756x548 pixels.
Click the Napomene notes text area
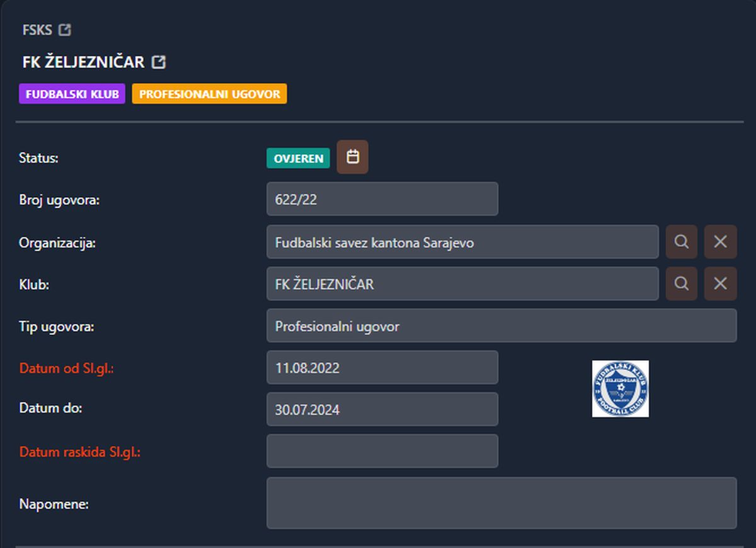click(501, 503)
